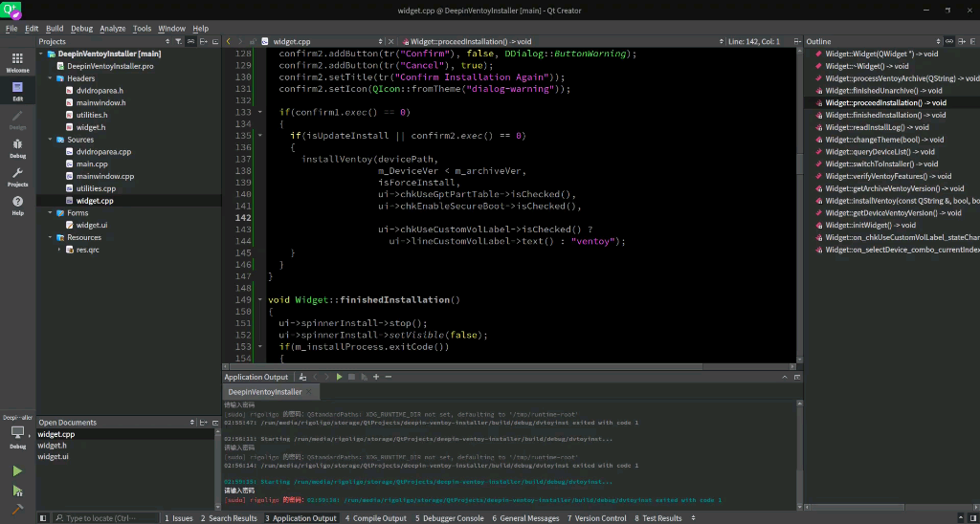Select DeepinVentoyInstaller.pro in project tree
This screenshot has width=980, height=524.
pos(110,66)
